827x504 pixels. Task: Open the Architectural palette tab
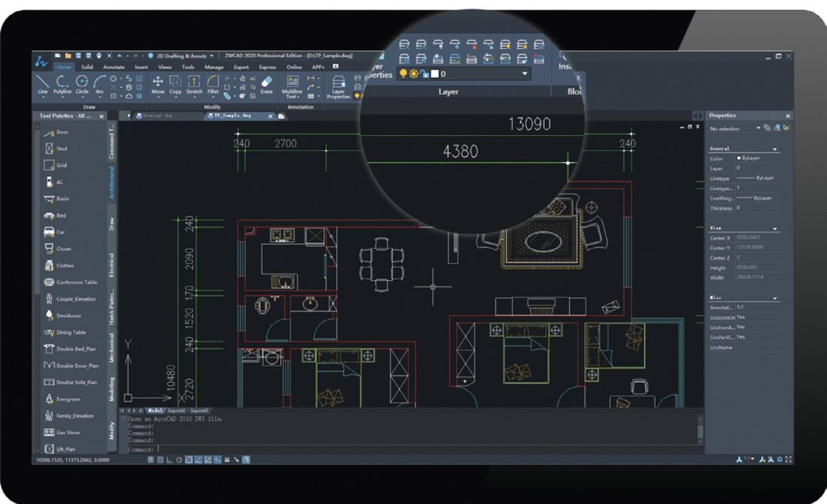[112, 183]
